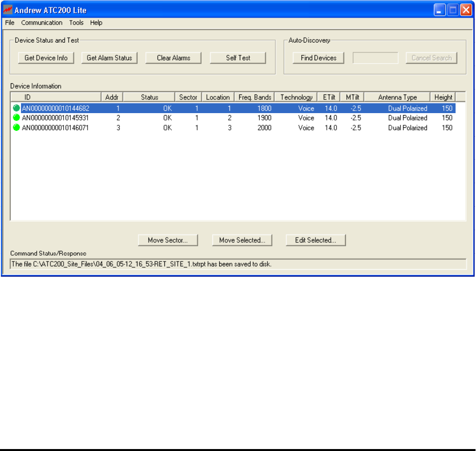Sort by the Height column header

443,97
